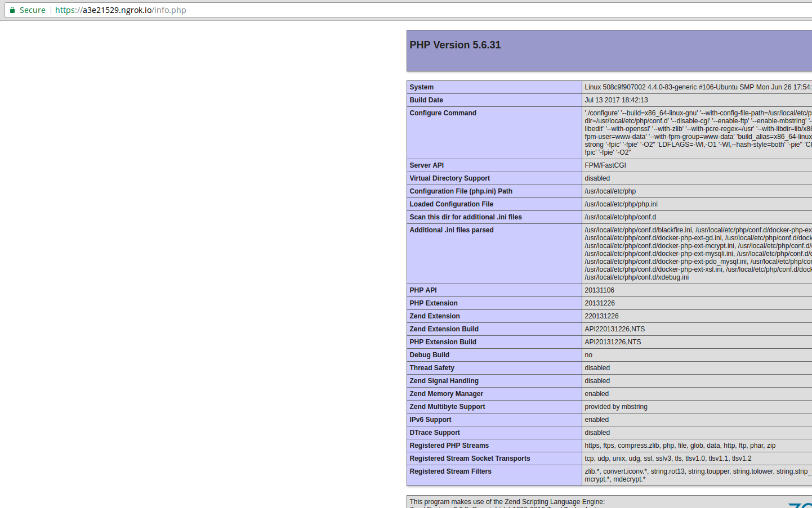The image size is (812, 508).
Task: Click the "FPM/FastCGI" Server API value
Action: pyautogui.click(x=605, y=165)
